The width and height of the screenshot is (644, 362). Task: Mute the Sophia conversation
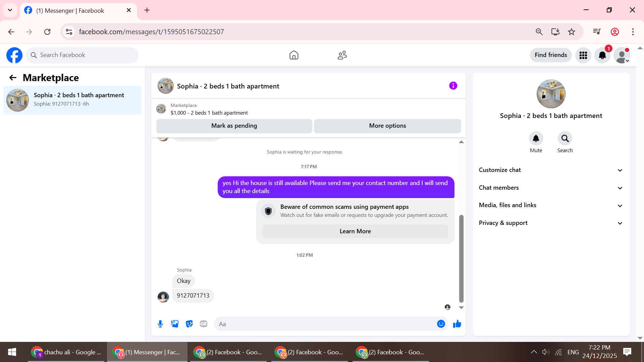pos(536,138)
